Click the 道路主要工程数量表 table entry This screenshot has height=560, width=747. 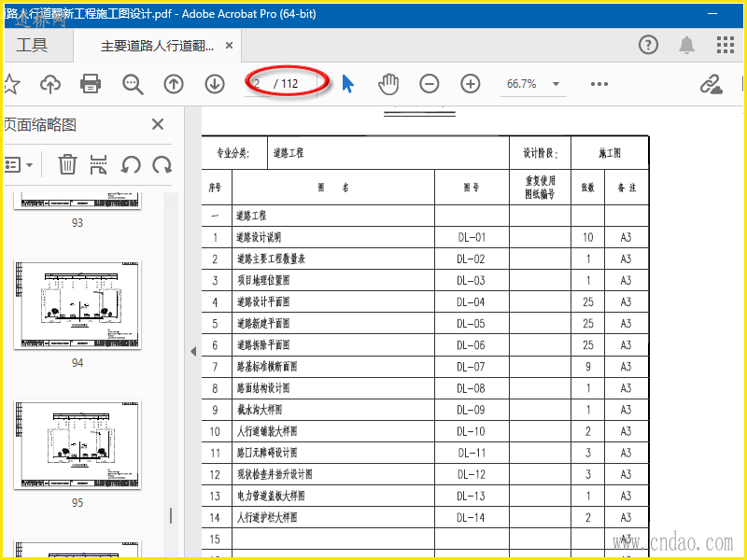tap(272, 259)
